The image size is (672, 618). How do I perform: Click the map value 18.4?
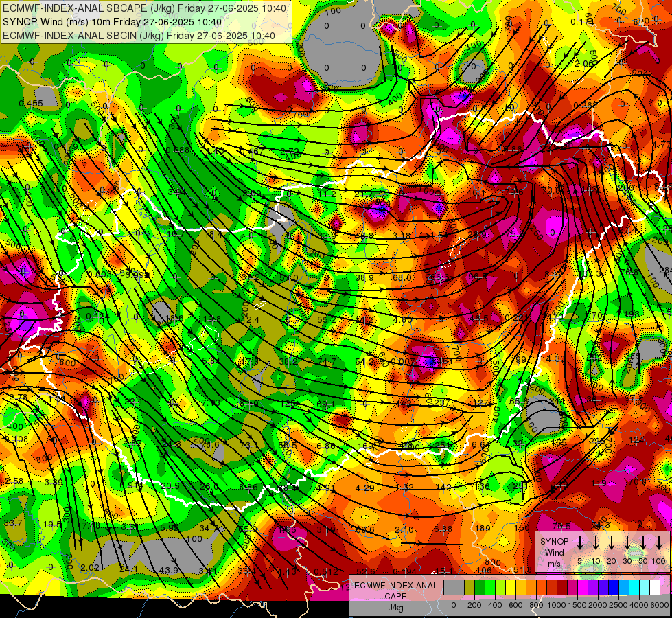coord(214,235)
